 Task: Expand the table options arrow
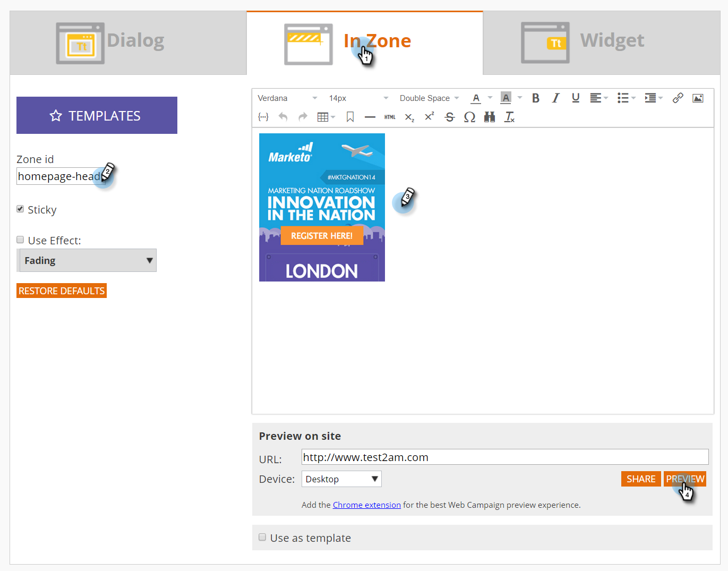[333, 117]
